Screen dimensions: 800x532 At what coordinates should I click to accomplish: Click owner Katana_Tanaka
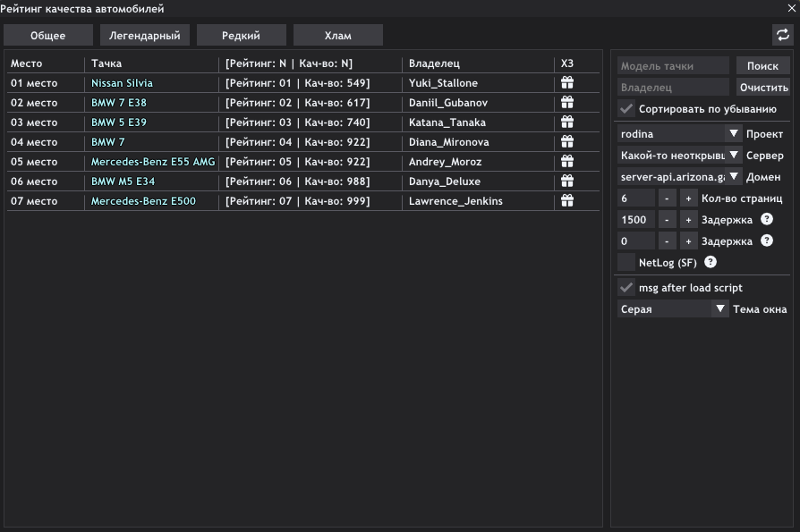447,122
